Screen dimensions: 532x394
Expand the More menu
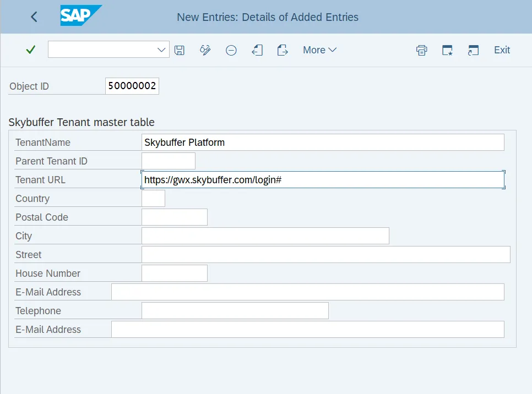click(319, 50)
